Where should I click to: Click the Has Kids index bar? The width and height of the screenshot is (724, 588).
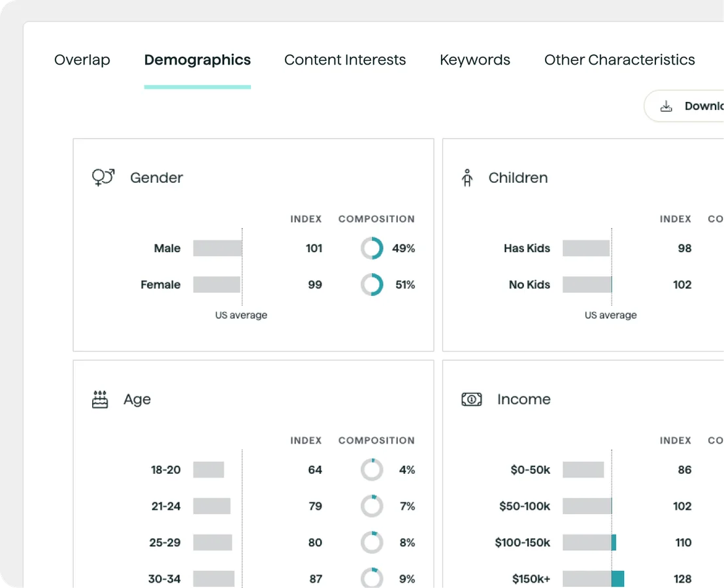pos(586,248)
